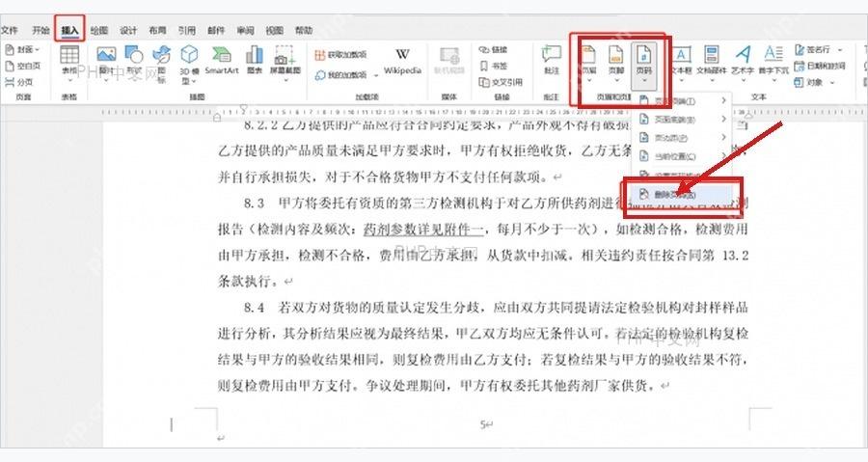Select 删除页码 (Remove Page Numbers)
This screenshot has width=868, height=462.
click(x=682, y=194)
